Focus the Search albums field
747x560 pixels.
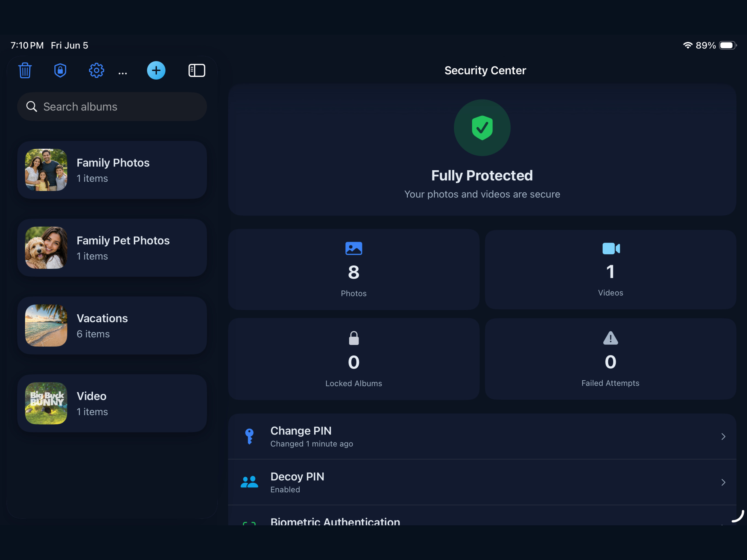click(112, 106)
